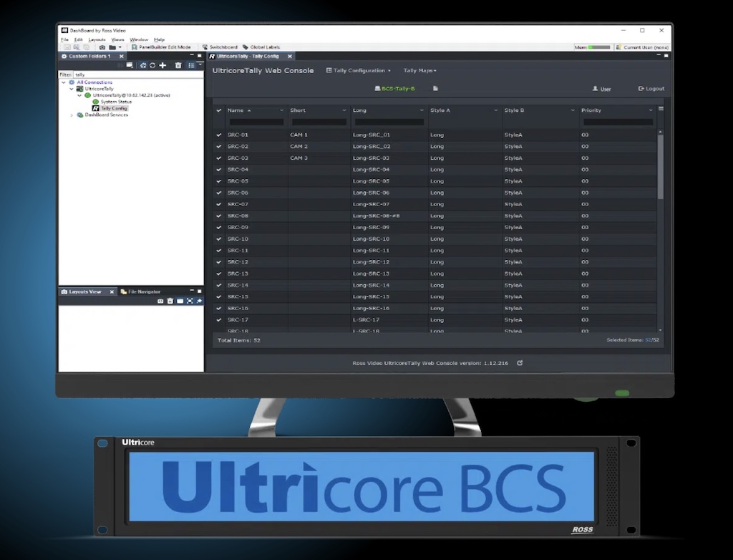Click the plus icon in Custom Folders toolbar

tap(162, 65)
